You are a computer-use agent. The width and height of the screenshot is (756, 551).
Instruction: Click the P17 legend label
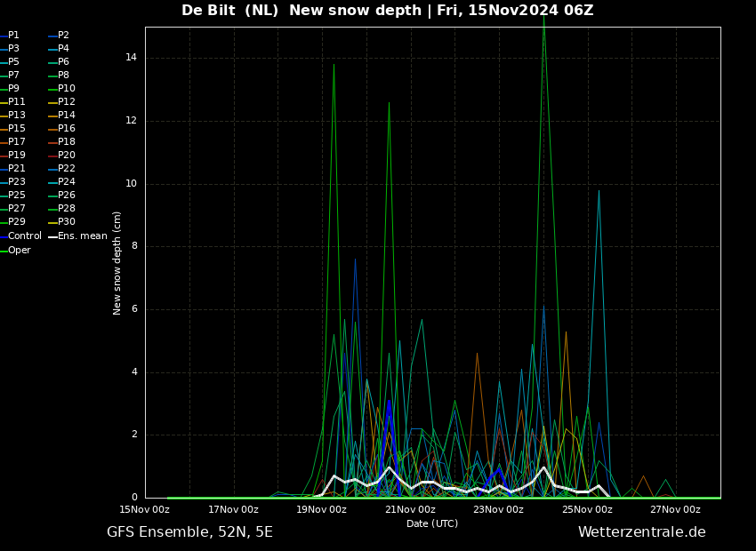[16, 141]
